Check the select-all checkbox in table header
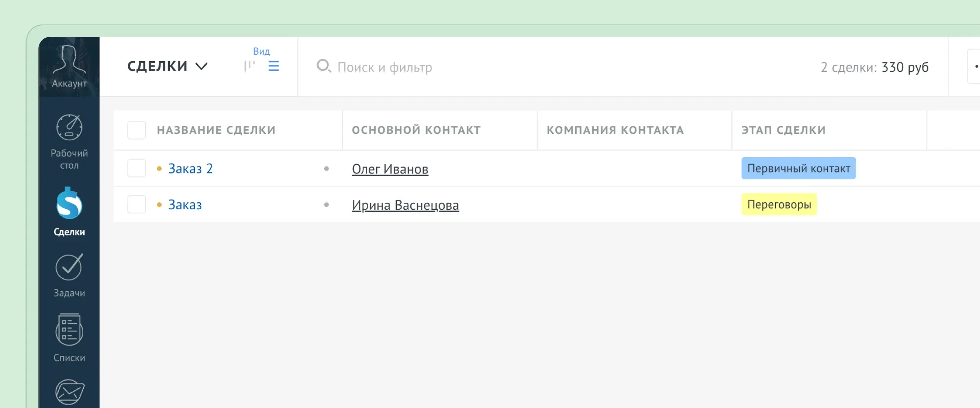The image size is (980, 408). click(x=136, y=130)
